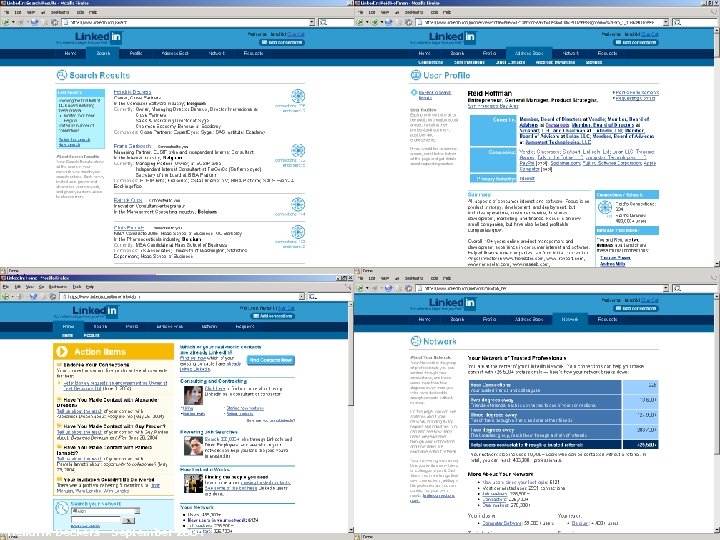The image size is (720, 540).
Task: Click the Your Network of Trusted Professionals heading
Action: [x=516, y=358]
